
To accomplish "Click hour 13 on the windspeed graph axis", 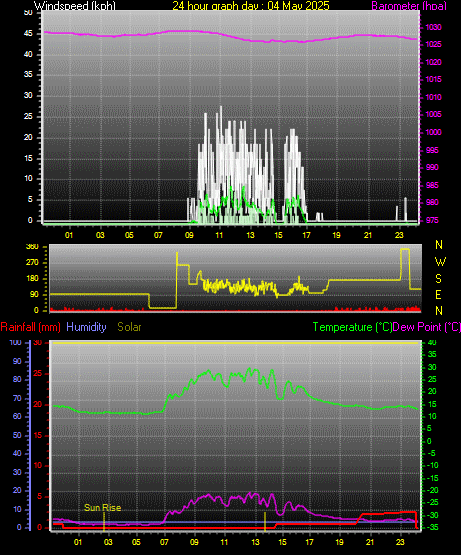I will [250, 235].
